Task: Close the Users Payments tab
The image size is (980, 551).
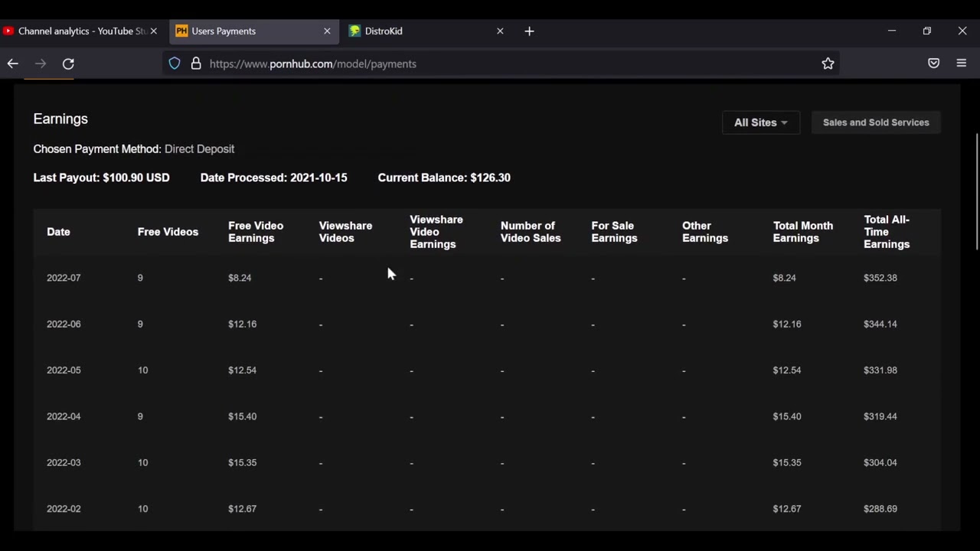Action: (x=327, y=31)
